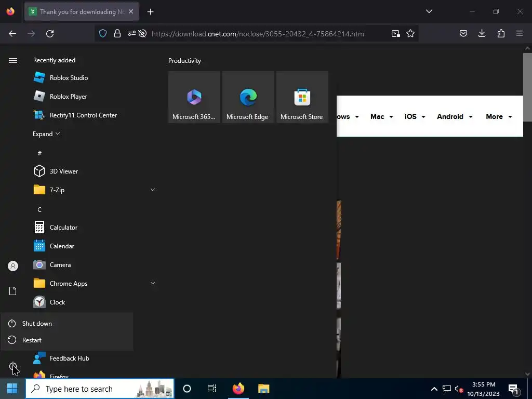Screen dimensions: 532x399
Task: Open the More dropdown on CNET
Action: tap(499, 116)
